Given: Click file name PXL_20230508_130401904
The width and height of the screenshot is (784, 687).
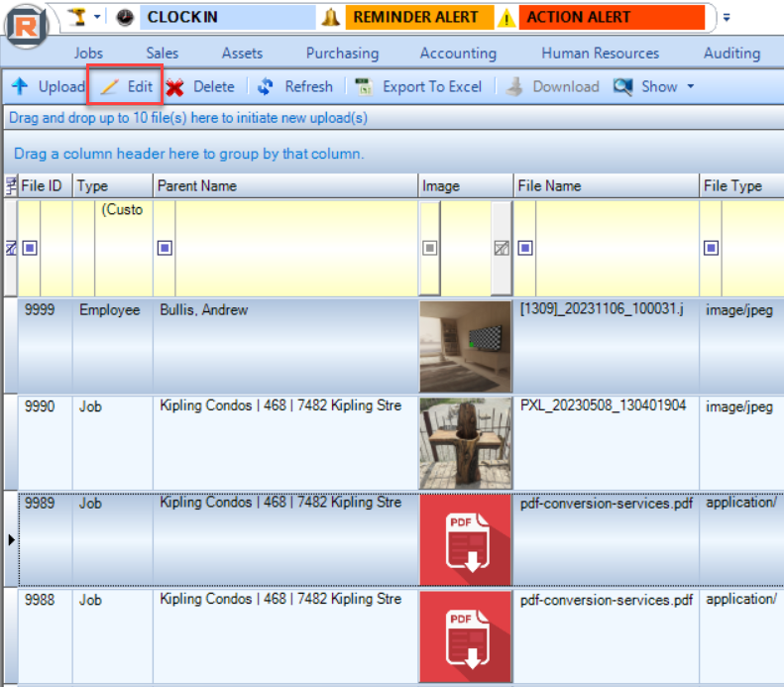Looking at the screenshot, I should (x=603, y=405).
